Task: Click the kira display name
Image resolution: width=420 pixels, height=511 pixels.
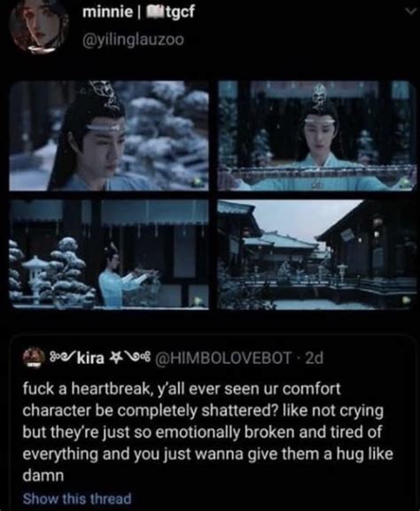Action: coord(90,358)
